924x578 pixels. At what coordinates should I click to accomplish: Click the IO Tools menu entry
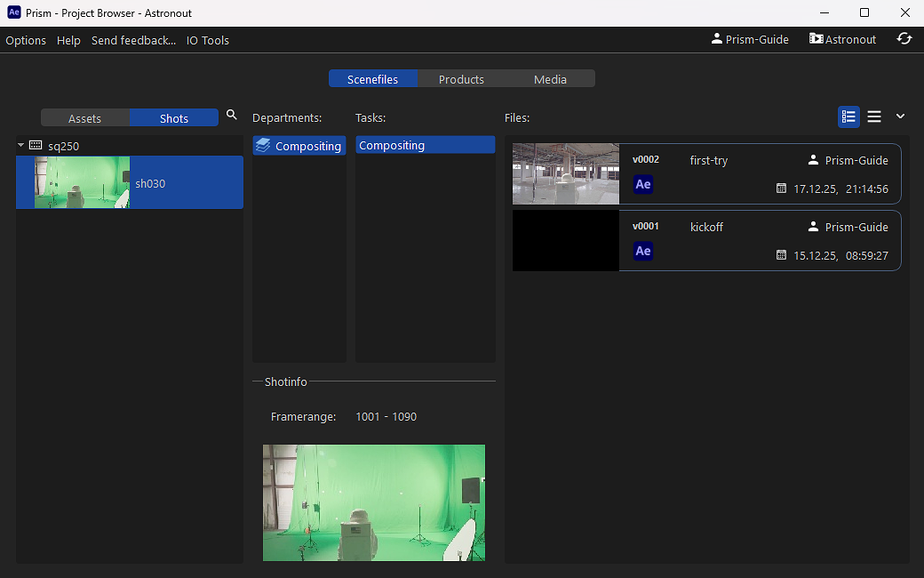click(207, 40)
